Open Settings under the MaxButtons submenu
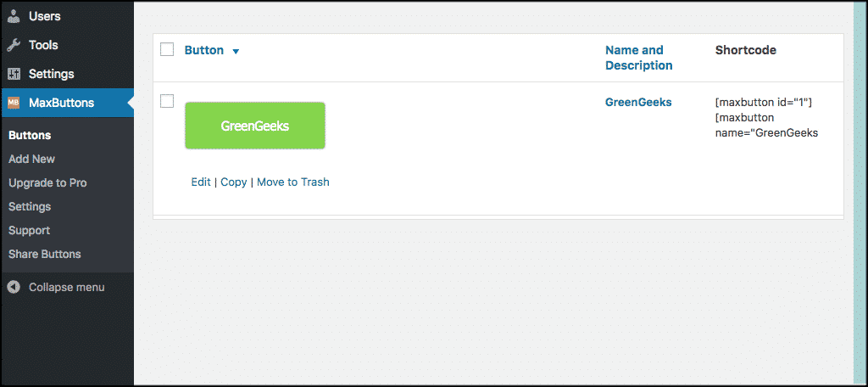868x387 pixels. tap(30, 206)
